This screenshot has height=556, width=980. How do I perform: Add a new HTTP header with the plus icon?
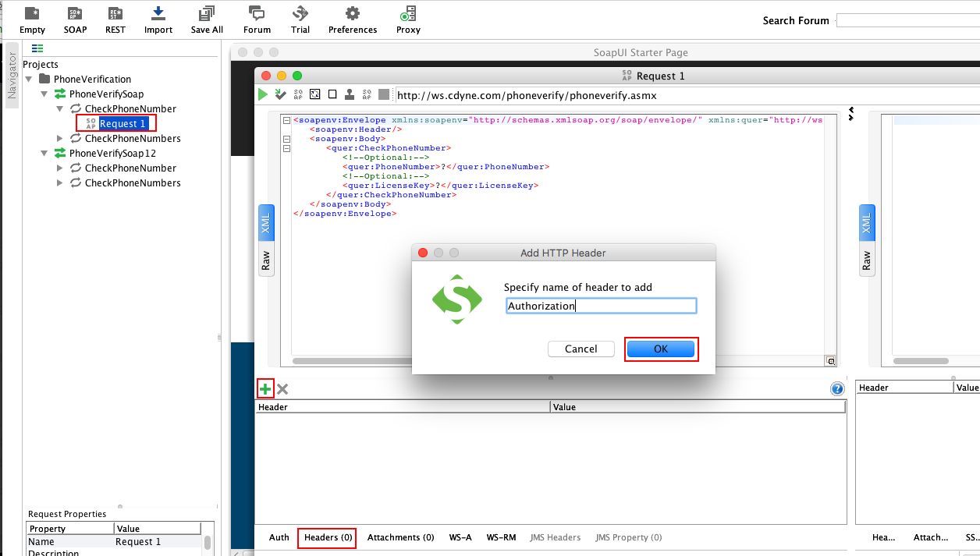[265, 388]
